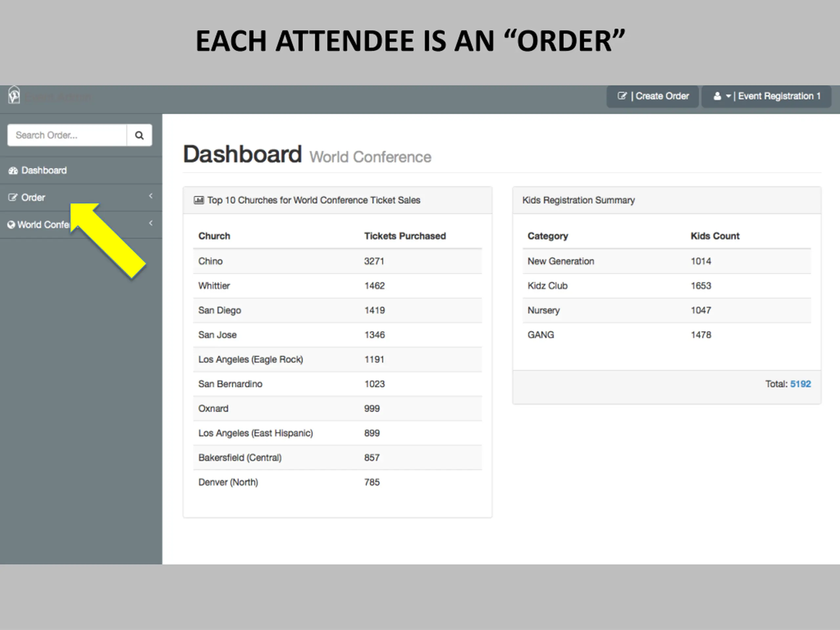Click the Nursery category cell

(x=543, y=311)
